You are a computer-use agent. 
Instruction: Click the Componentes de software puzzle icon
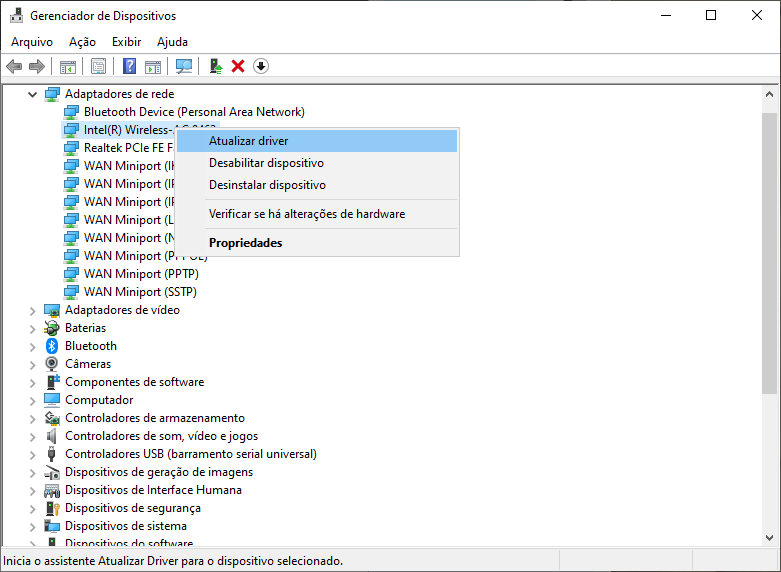[52, 382]
